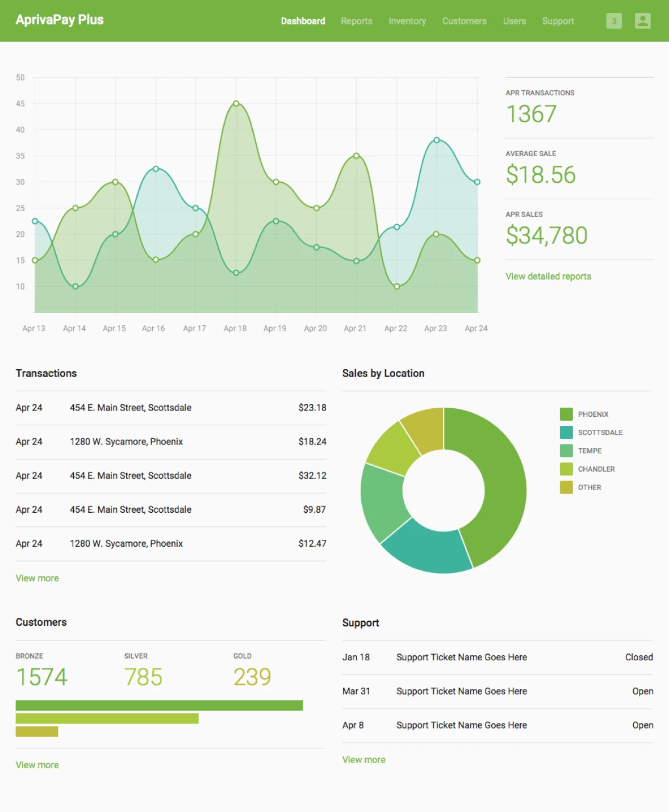Select the Dashboard tab
The width and height of the screenshot is (669, 812).
coord(303,21)
